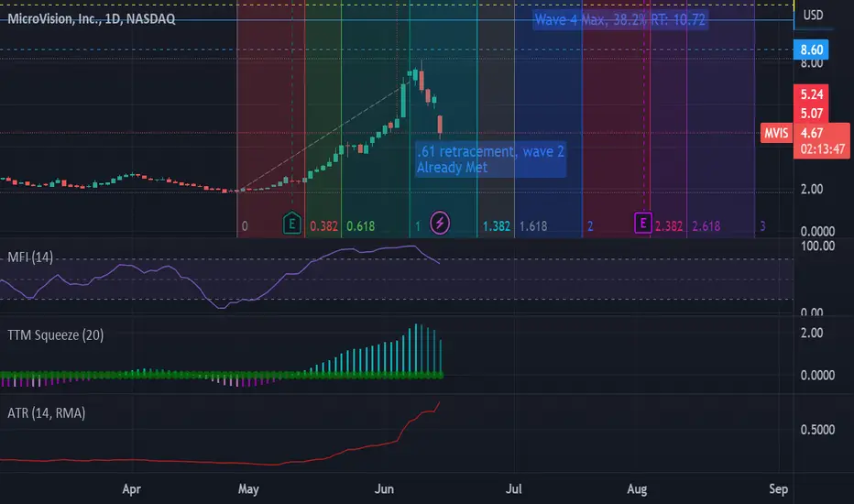Click the May label on time axis
Viewport: 854px width, 504px height.
tap(248, 489)
